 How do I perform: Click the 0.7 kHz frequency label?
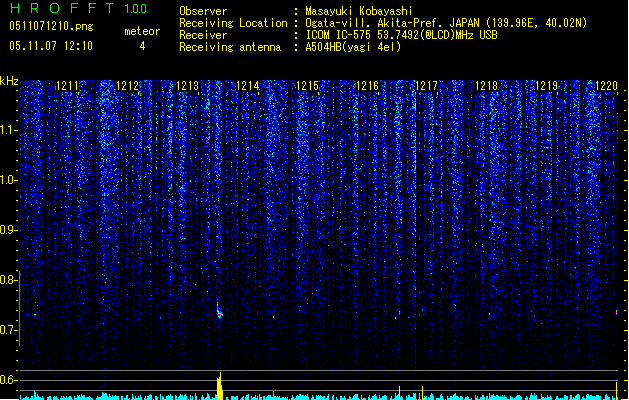(9, 330)
